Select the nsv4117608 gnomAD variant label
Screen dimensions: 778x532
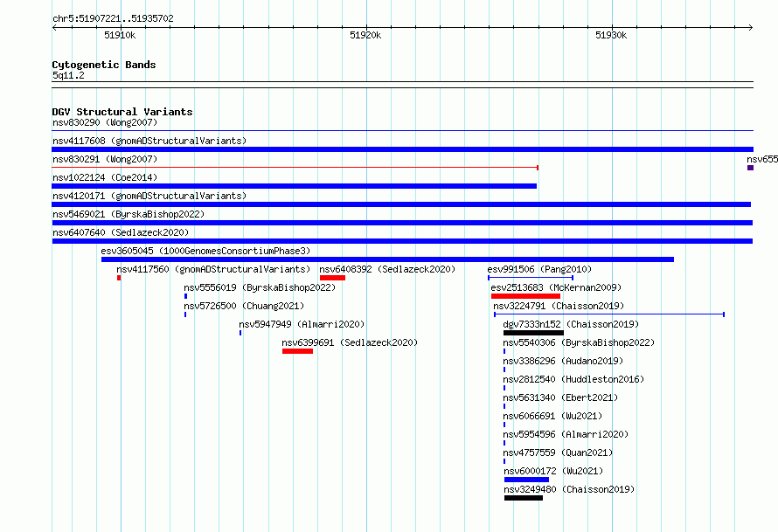[x=149, y=141]
